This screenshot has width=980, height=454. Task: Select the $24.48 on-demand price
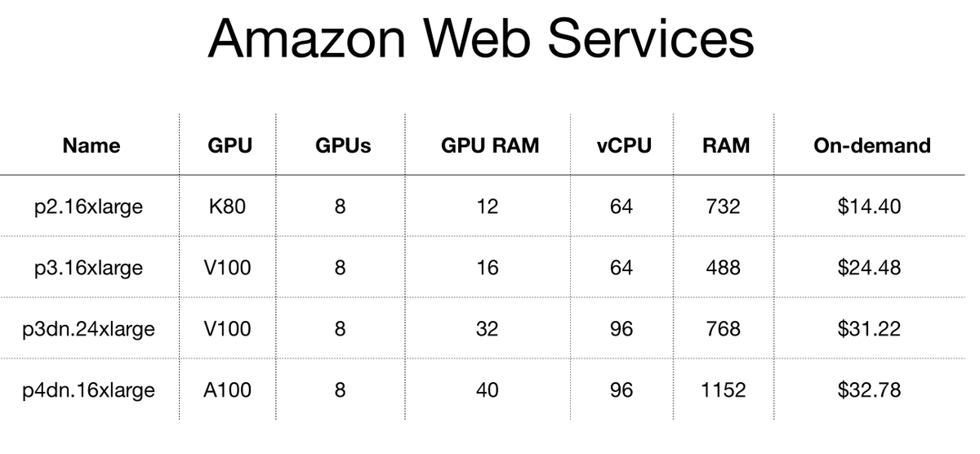click(869, 268)
